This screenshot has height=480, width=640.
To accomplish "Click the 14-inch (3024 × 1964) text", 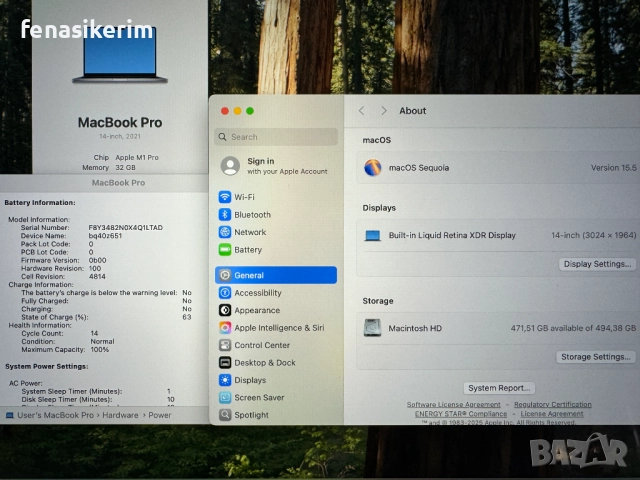I will 593,235.
